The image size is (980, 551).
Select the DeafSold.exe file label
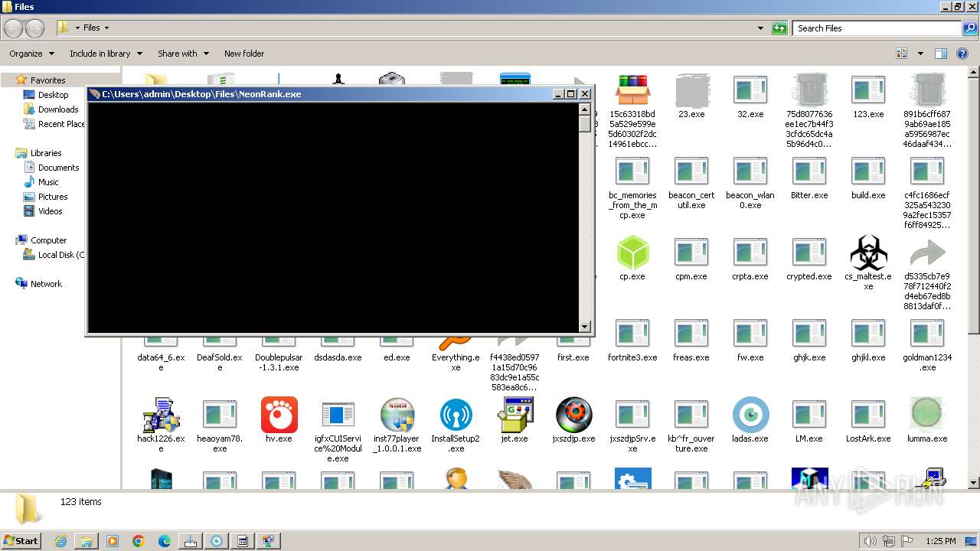[x=220, y=362]
